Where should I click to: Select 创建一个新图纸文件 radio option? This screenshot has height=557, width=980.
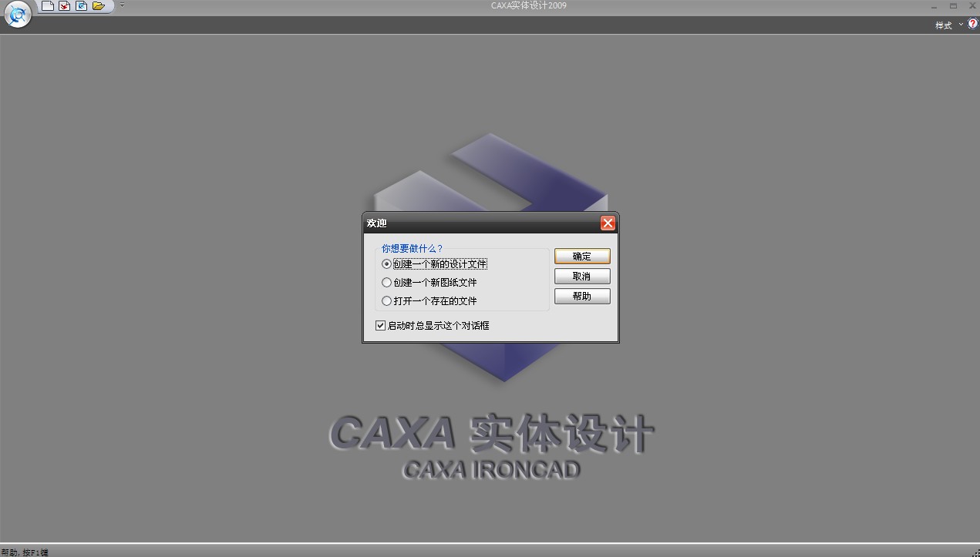(429, 282)
